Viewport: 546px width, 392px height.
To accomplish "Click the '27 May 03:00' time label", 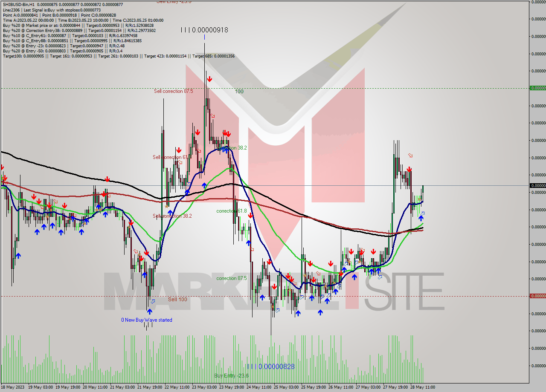I will 368,387.
